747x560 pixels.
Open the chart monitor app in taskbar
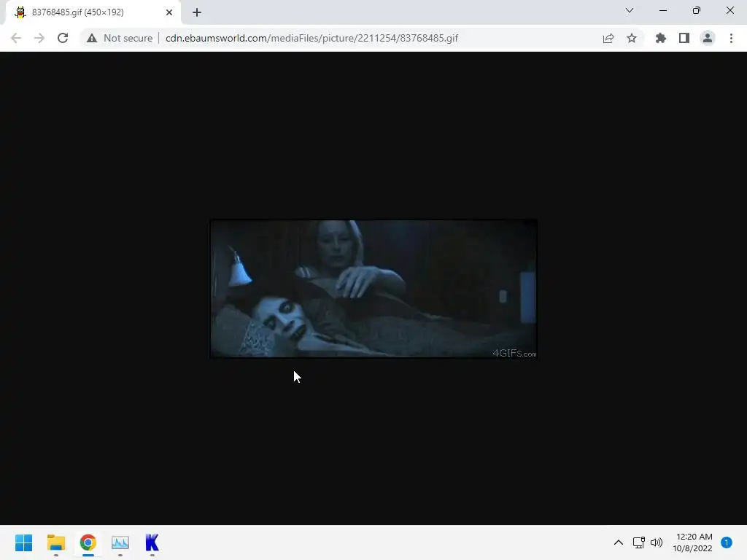coord(120,542)
